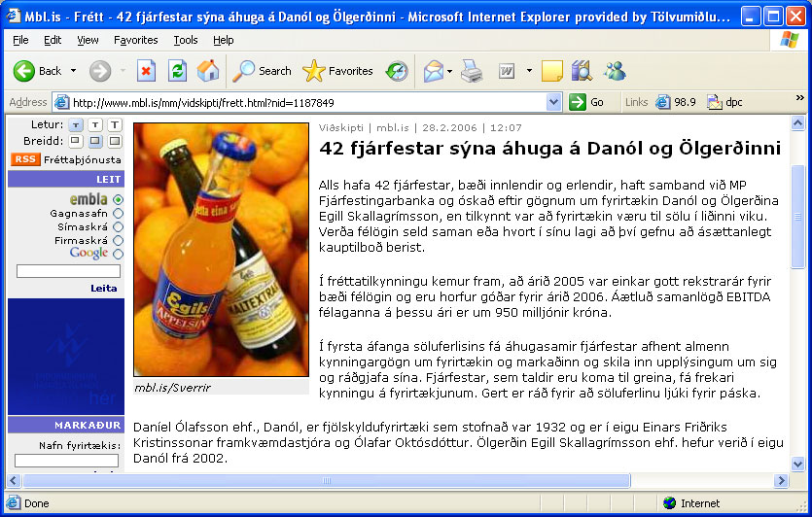Click the blue advertisement banner
Screen dimensions: 812x517
66,356
